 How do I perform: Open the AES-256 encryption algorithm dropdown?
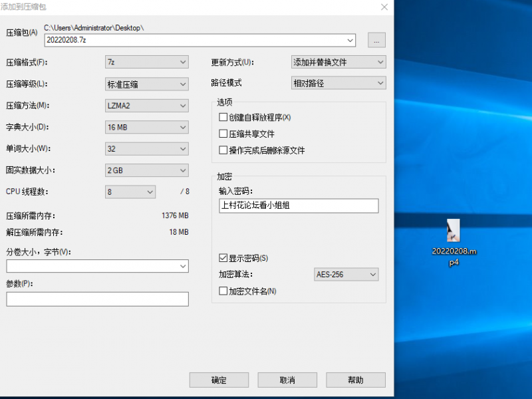pos(346,274)
